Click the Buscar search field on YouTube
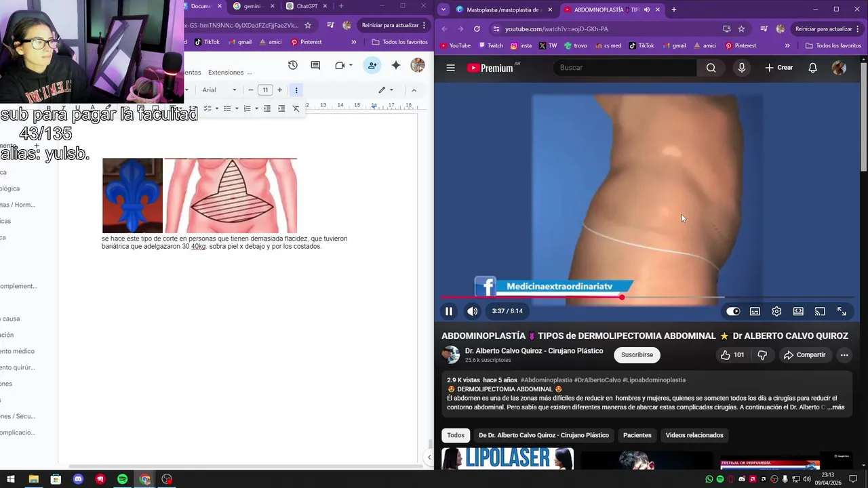The width and height of the screenshot is (868, 488). 625,68
